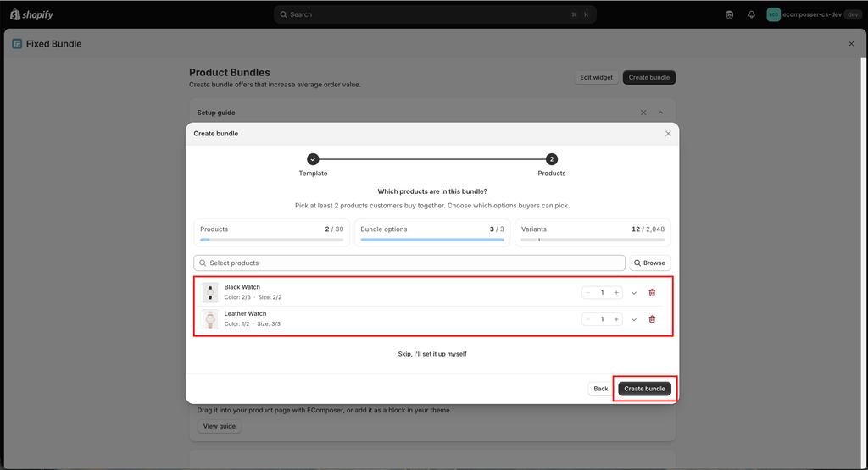Increase Black Watch quantity
The image size is (868, 470).
click(616, 292)
